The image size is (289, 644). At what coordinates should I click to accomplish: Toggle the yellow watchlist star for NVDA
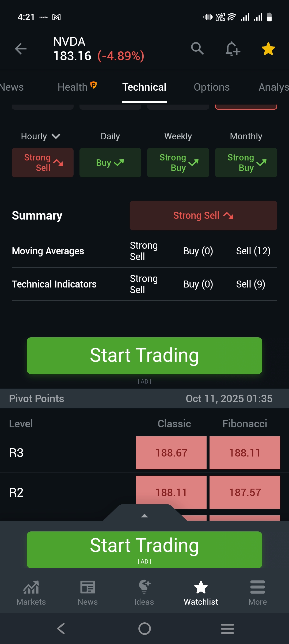(x=268, y=49)
